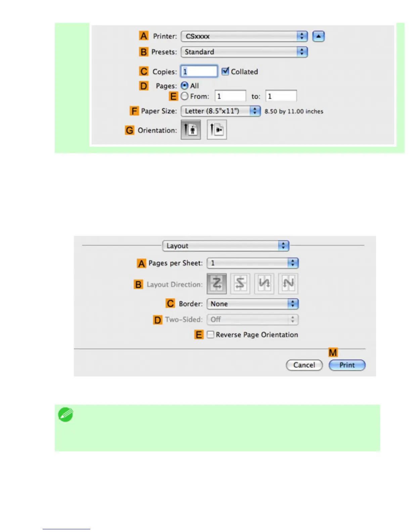Viewport: 411px width, 532px height.
Task: Select the From page range radio button
Action: pyautogui.click(x=184, y=96)
